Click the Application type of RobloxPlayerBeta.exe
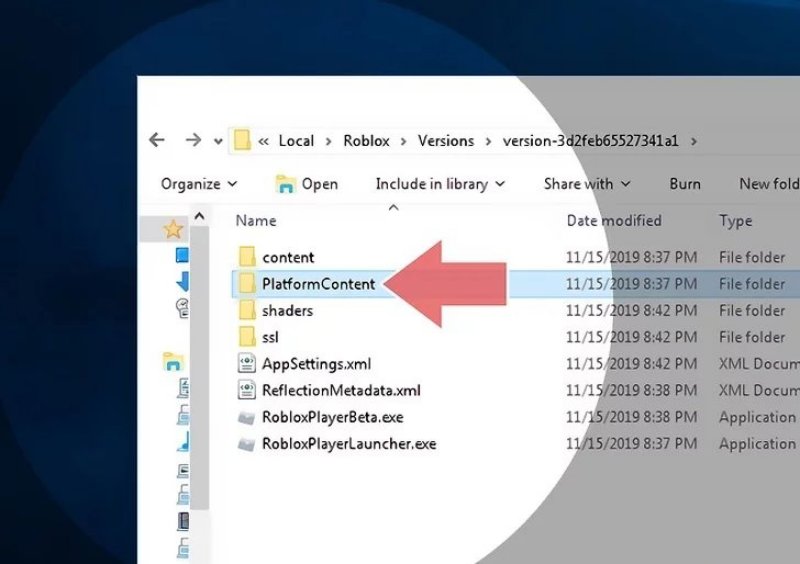The image size is (800, 564). point(758,418)
